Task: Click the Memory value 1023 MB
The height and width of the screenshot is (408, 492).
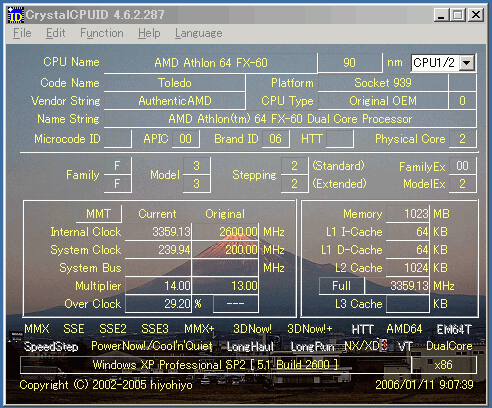Action: click(x=408, y=214)
